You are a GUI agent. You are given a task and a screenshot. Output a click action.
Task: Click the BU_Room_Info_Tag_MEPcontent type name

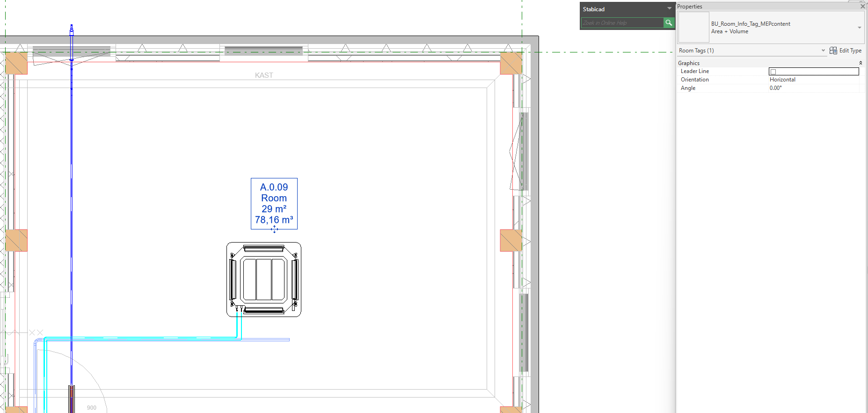click(x=751, y=24)
